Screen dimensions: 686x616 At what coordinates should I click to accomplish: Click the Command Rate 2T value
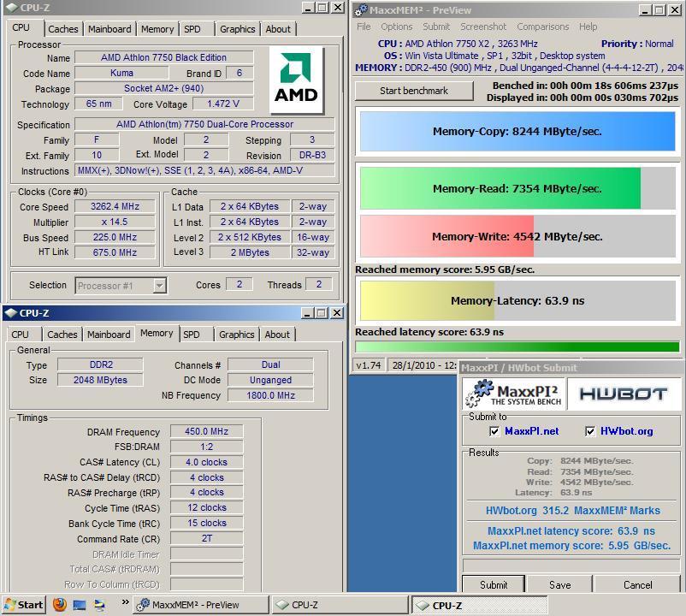point(206,538)
